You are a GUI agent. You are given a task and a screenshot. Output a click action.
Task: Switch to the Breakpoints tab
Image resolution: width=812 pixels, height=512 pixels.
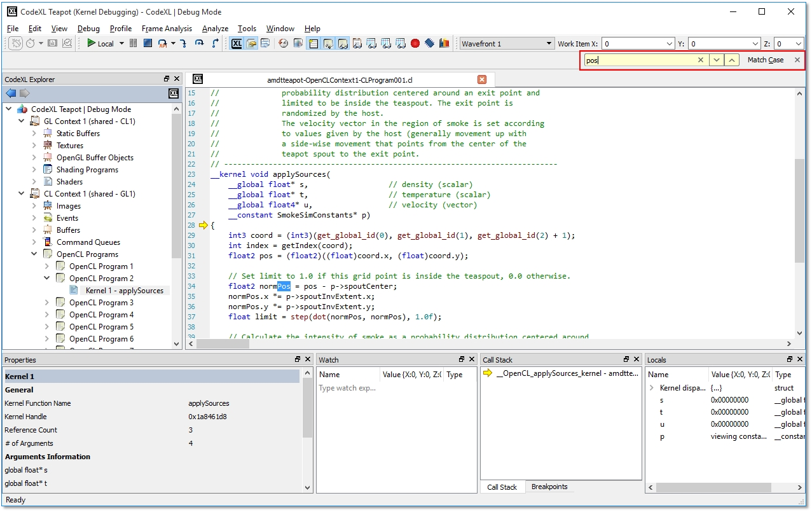click(549, 487)
